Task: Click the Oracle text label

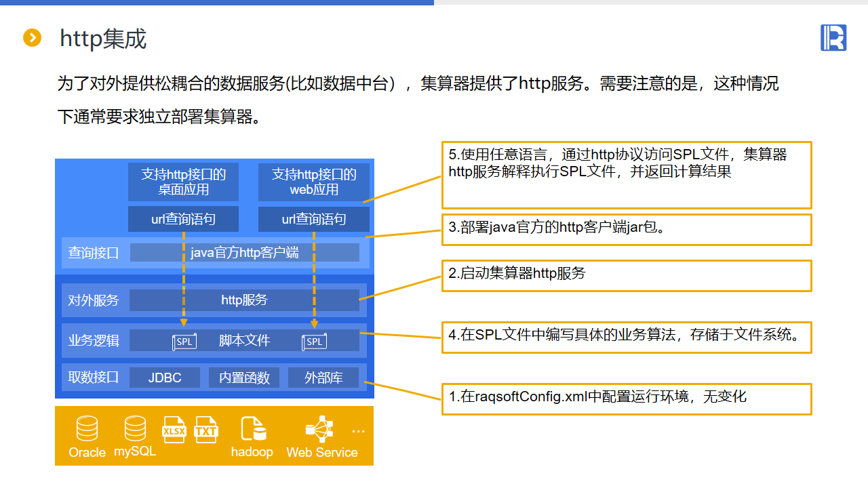Action: (87, 452)
